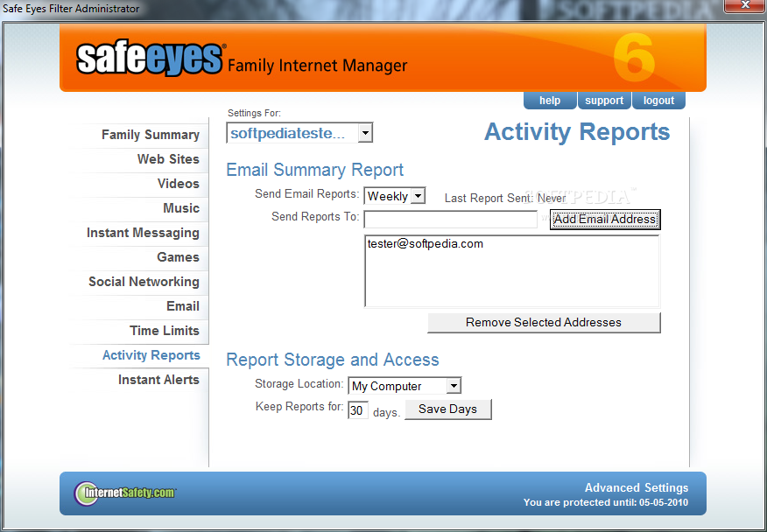Open the support tab

pyautogui.click(x=604, y=101)
